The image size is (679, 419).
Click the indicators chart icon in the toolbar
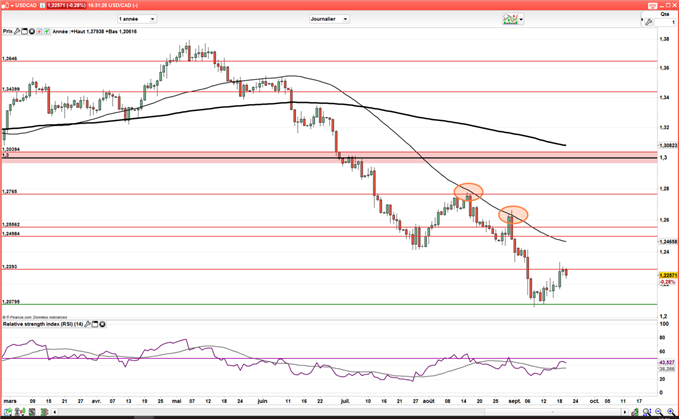[510, 19]
